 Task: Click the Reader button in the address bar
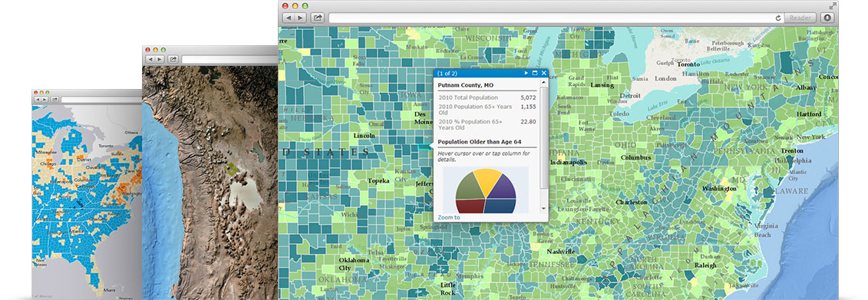(x=800, y=18)
